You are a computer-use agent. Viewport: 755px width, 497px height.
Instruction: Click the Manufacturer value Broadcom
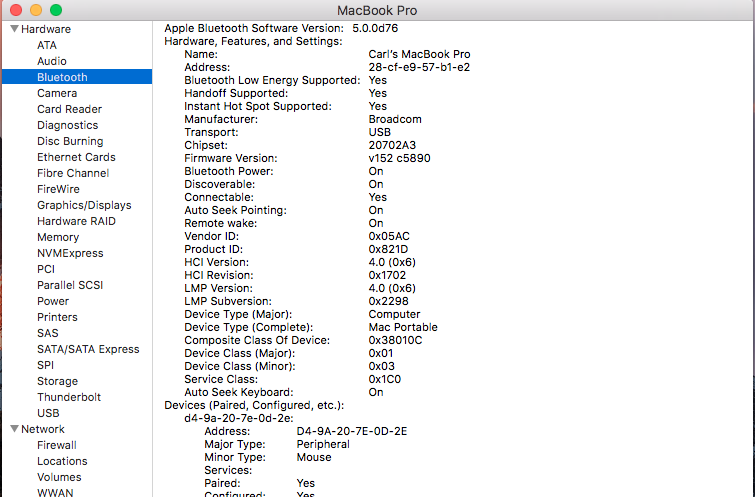click(395, 119)
